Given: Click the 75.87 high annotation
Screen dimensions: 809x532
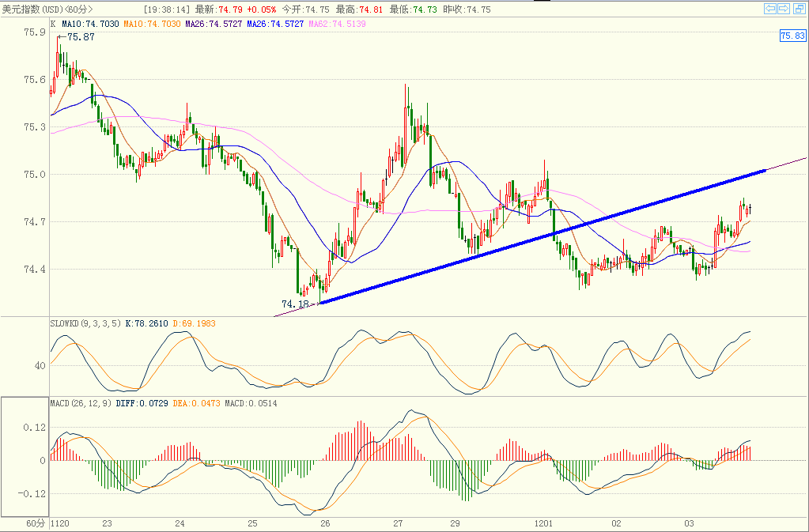Looking at the screenshot, I should [x=81, y=37].
